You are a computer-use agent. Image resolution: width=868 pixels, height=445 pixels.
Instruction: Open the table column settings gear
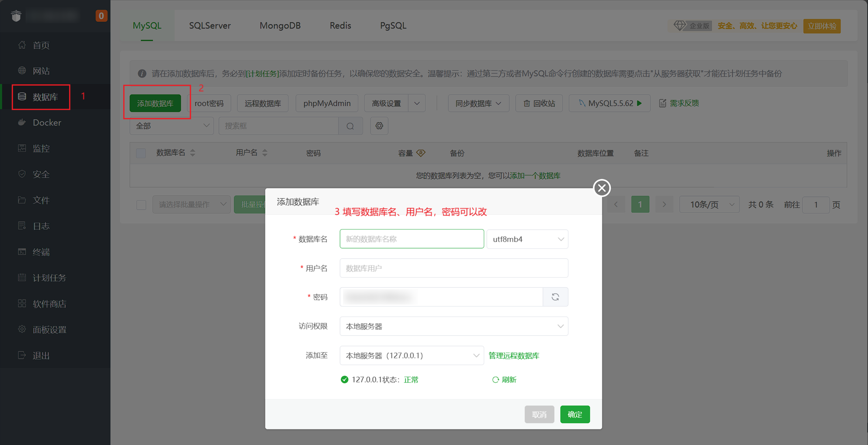pos(379,126)
